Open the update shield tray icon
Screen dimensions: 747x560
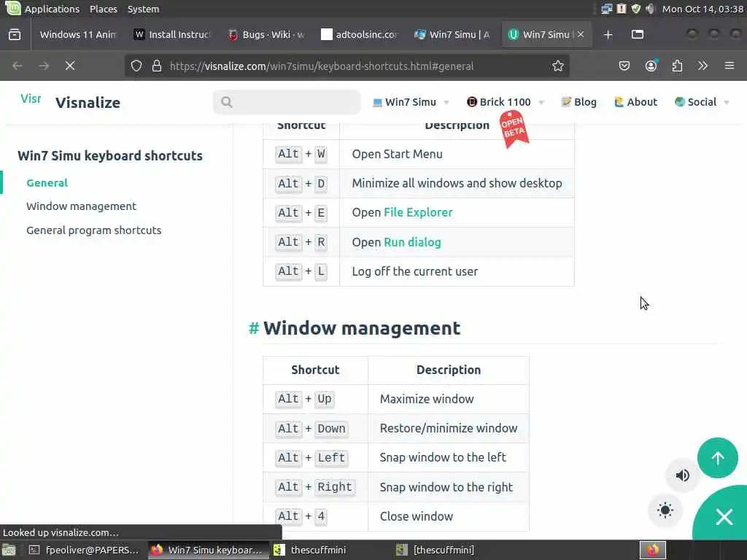pyautogui.click(x=636, y=9)
